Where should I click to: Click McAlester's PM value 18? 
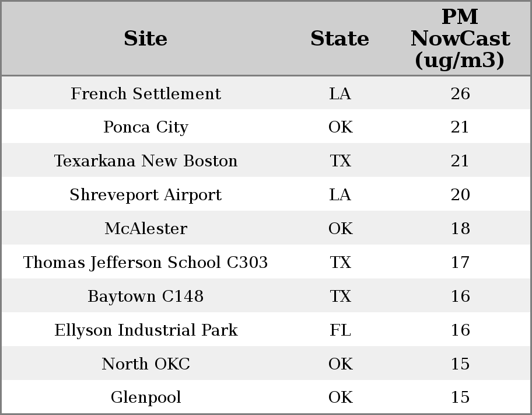click(460, 229)
